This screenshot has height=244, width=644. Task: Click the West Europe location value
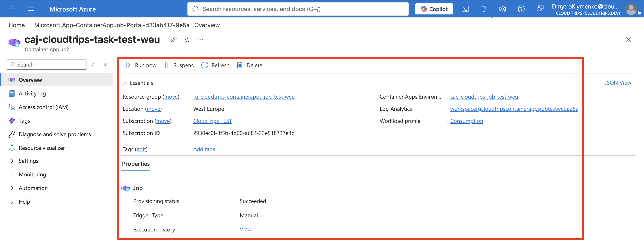tap(208, 109)
